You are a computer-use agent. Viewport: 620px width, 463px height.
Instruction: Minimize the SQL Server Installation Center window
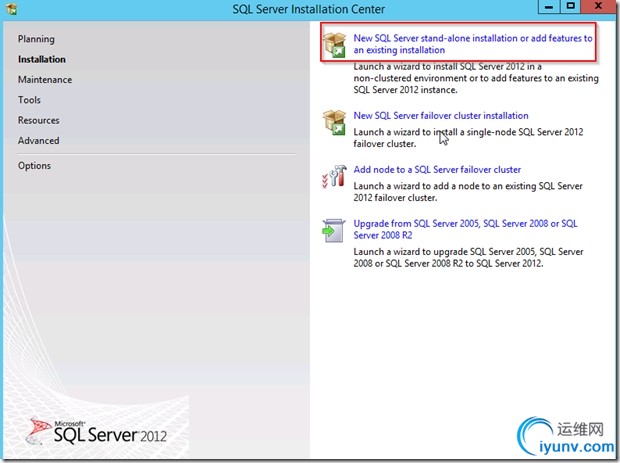(549, 7)
